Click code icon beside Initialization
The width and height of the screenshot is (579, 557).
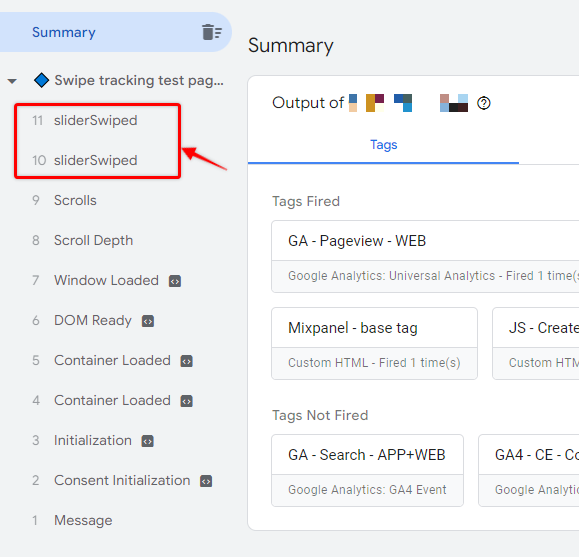(x=147, y=441)
